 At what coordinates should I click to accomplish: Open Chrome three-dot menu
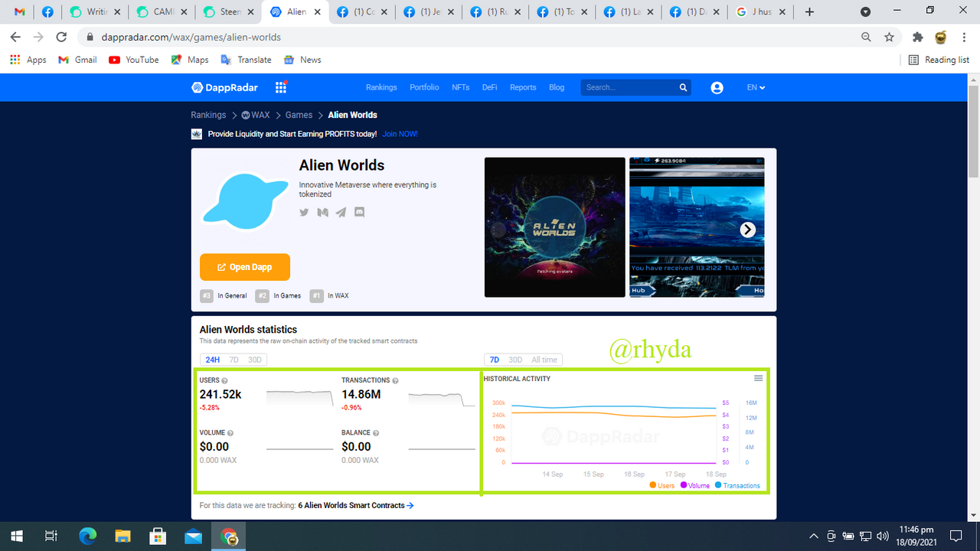pyautogui.click(x=964, y=37)
